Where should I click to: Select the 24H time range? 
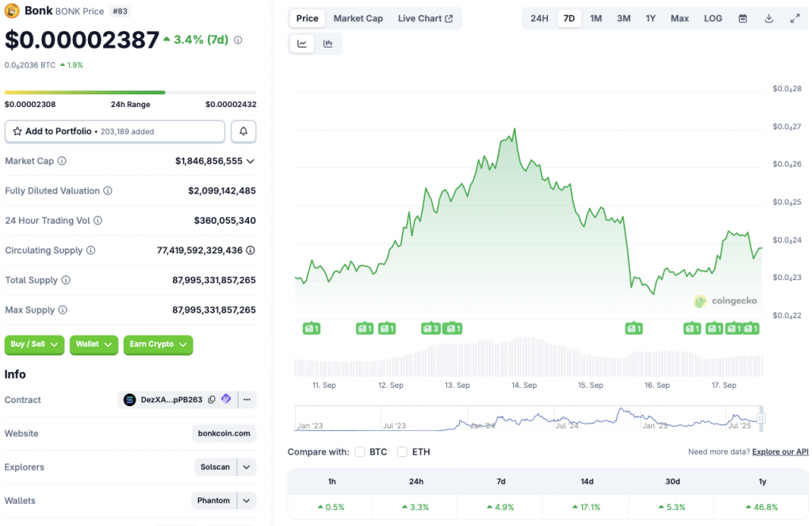click(539, 19)
